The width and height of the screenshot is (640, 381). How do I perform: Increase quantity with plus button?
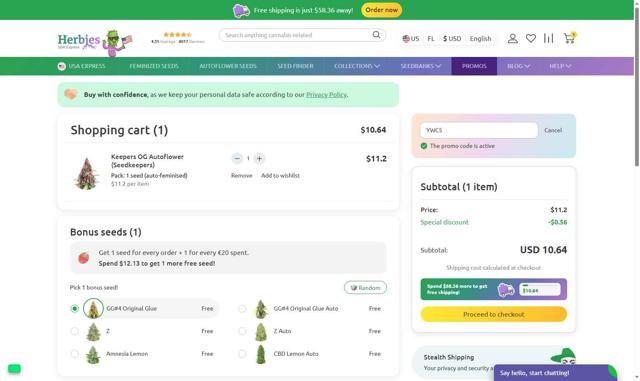click(259, 158)
